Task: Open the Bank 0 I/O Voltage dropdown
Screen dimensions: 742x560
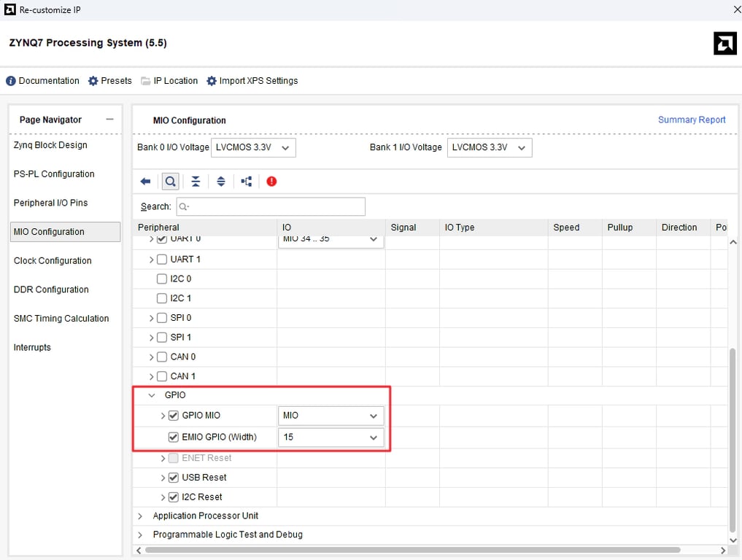Action: [x=253, y=147]
